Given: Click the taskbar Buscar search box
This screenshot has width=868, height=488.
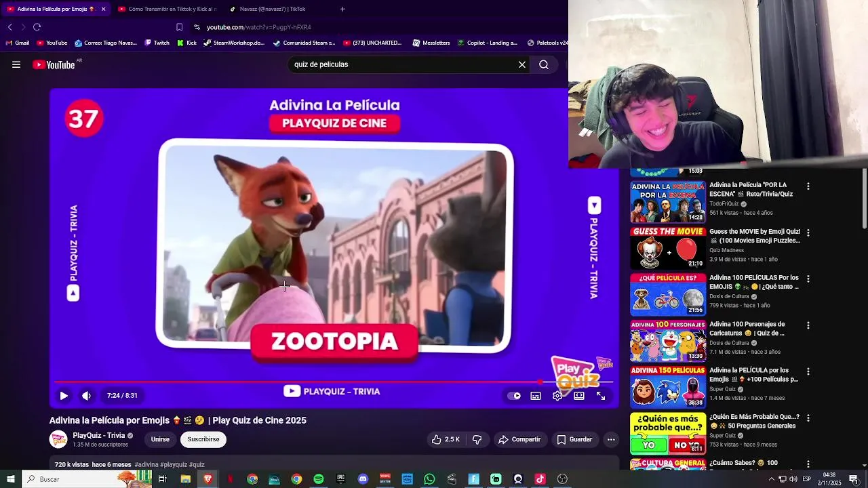Looking at the screenshot, I should coord(88,479).
